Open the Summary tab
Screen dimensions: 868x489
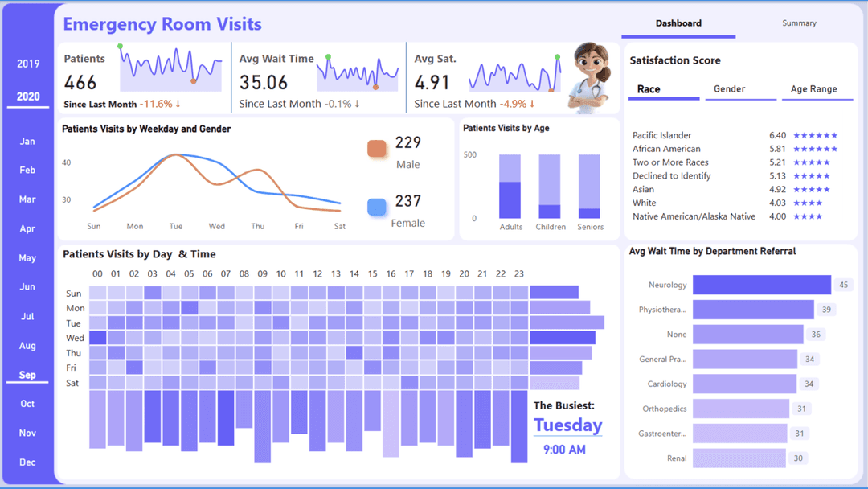click(x=799, y=23)
